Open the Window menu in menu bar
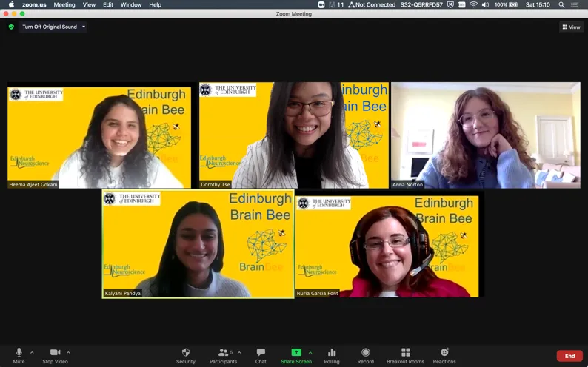The image size is (588, 367). coord(131,4)
